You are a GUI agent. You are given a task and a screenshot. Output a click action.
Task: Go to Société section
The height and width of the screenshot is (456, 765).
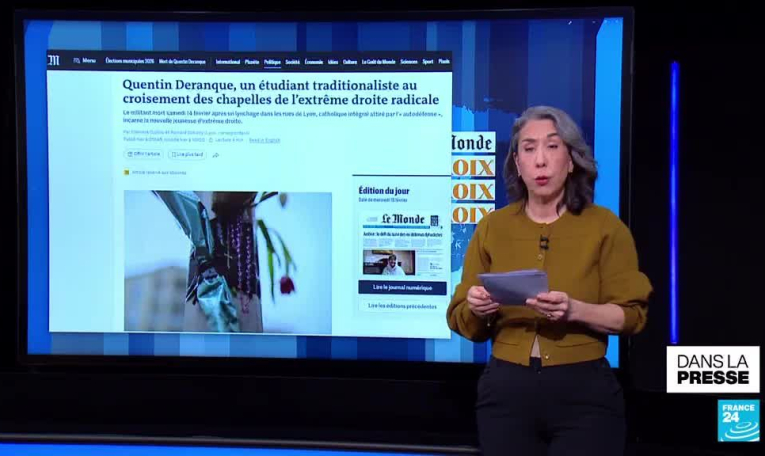[293, 62]
